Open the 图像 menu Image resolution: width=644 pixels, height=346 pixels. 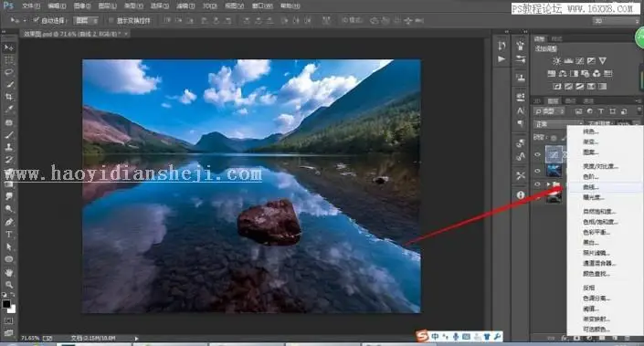81,5
